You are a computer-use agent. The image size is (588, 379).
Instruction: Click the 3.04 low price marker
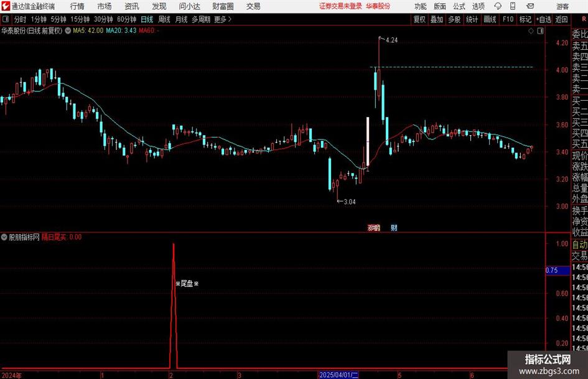tap(350, 202)
